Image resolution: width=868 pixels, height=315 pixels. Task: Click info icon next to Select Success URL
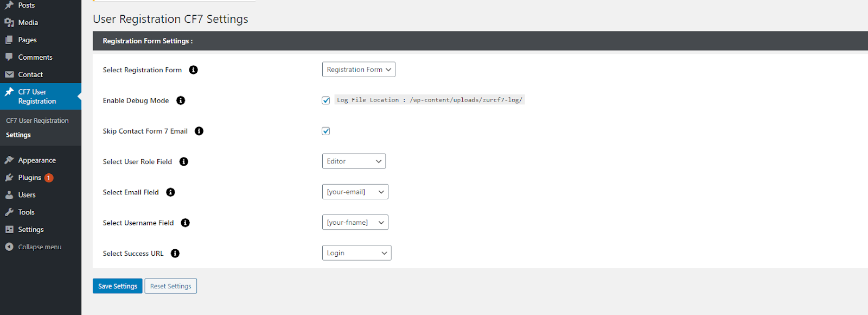pyautogui.click(x=175, y=254)
